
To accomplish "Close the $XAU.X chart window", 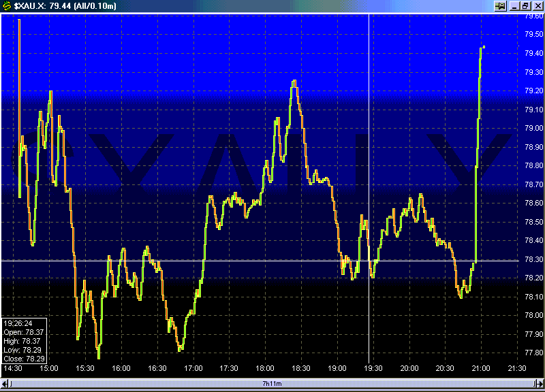I will (538, 6).
